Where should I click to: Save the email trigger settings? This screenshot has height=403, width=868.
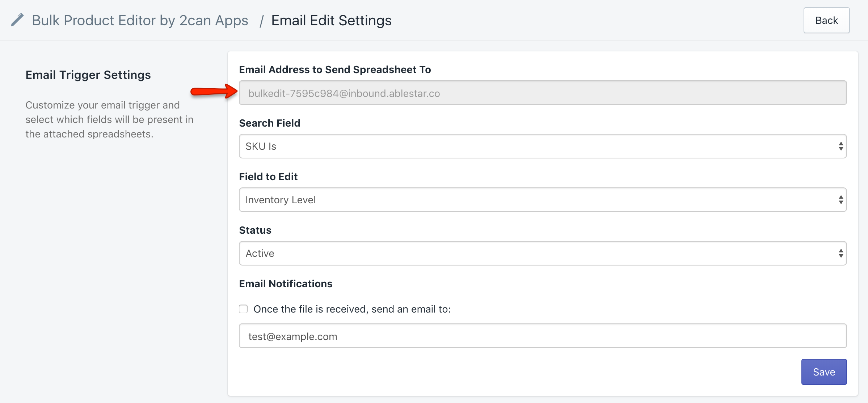tap(823, 372)
